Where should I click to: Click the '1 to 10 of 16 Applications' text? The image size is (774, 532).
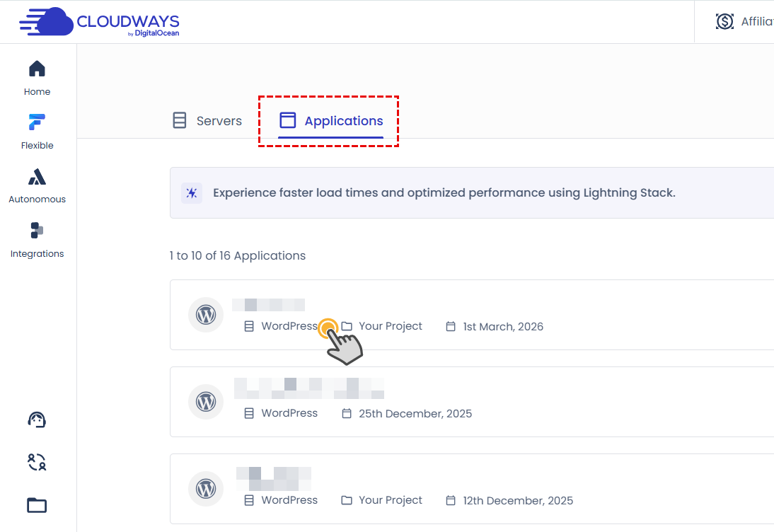(x=238, y=255)
